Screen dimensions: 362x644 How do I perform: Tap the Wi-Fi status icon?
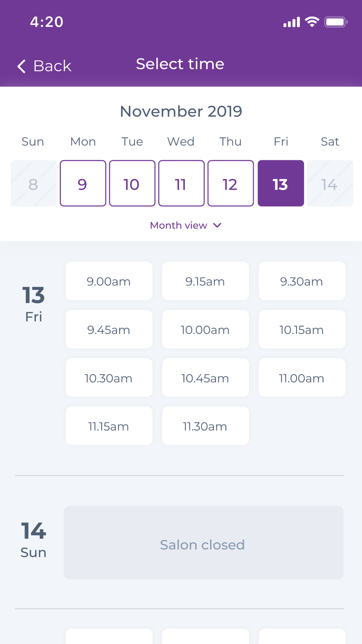(312, 22)
